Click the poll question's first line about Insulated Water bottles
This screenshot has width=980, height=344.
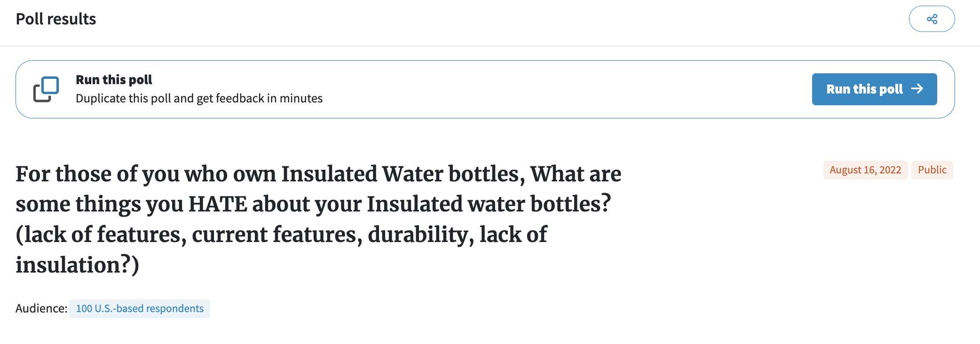318,174
